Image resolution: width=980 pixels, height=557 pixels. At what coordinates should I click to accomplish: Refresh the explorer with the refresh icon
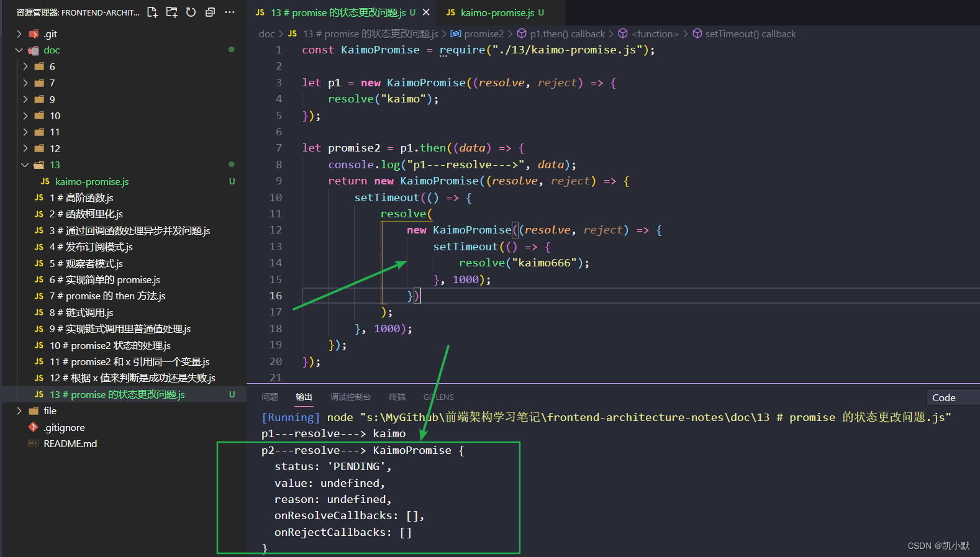click(191, 12)
